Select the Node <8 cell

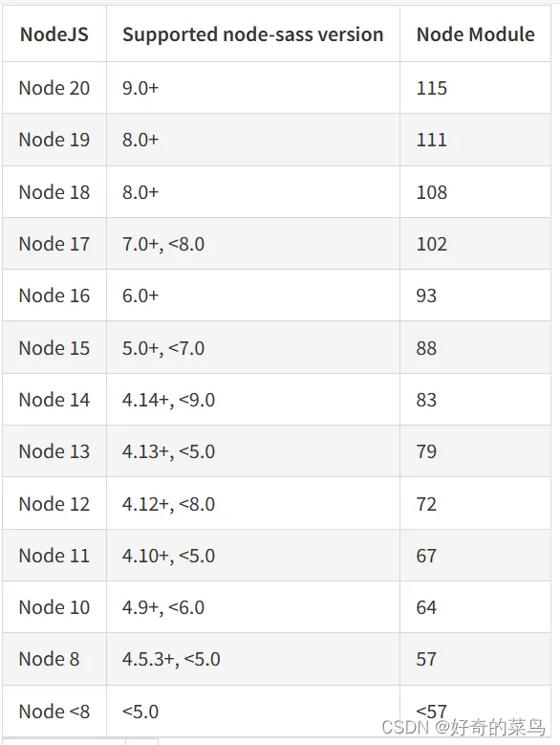(x=54, y=712)
